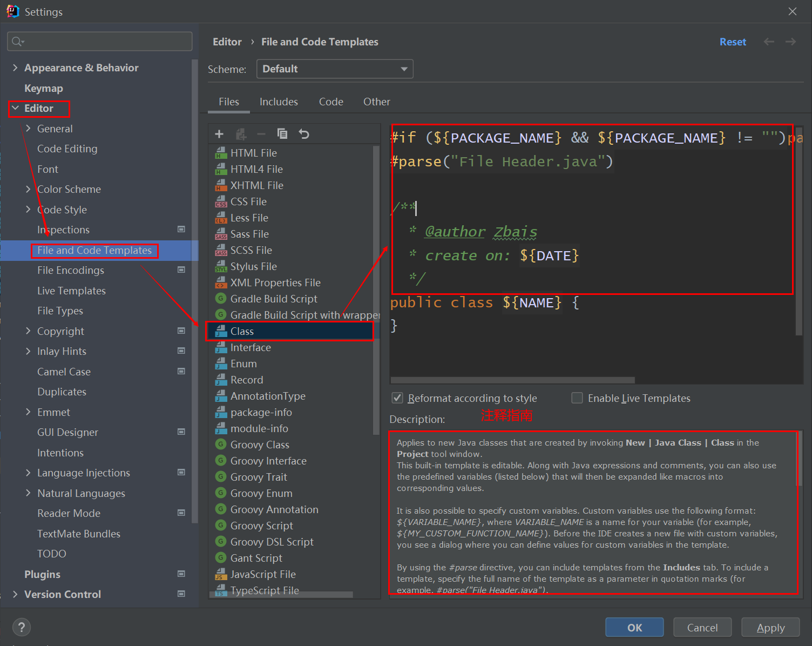812x646 pixels.
Task: Select the Stylus File template icon
Action: tap(221, 266)
